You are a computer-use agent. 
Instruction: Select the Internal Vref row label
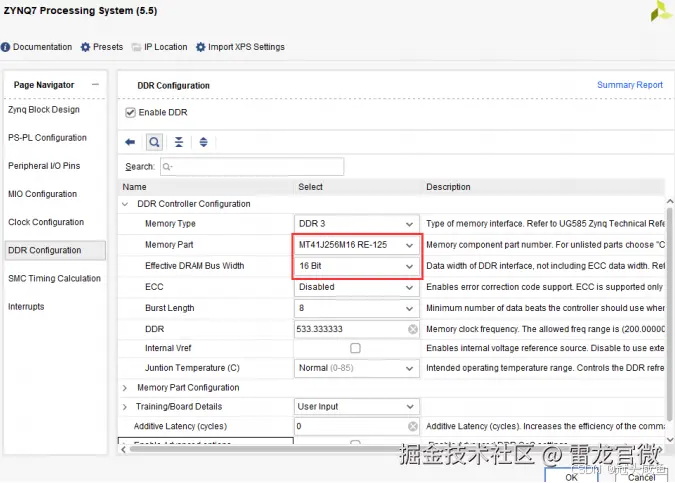[x=168, y=348]
